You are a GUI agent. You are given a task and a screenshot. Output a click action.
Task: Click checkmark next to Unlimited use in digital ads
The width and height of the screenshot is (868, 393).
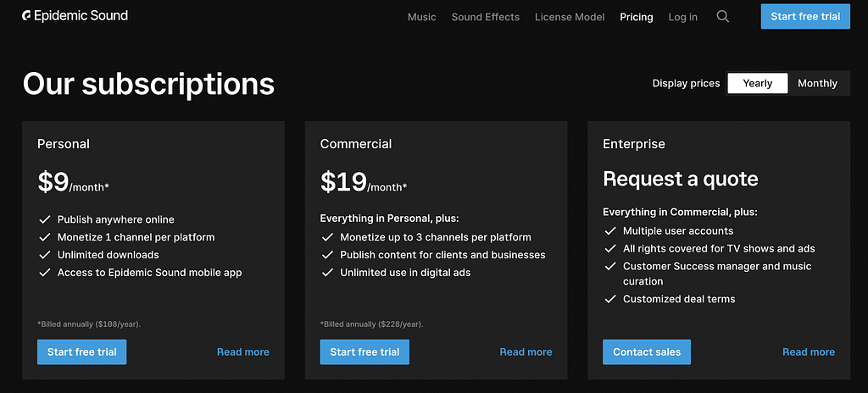[327, 273]
